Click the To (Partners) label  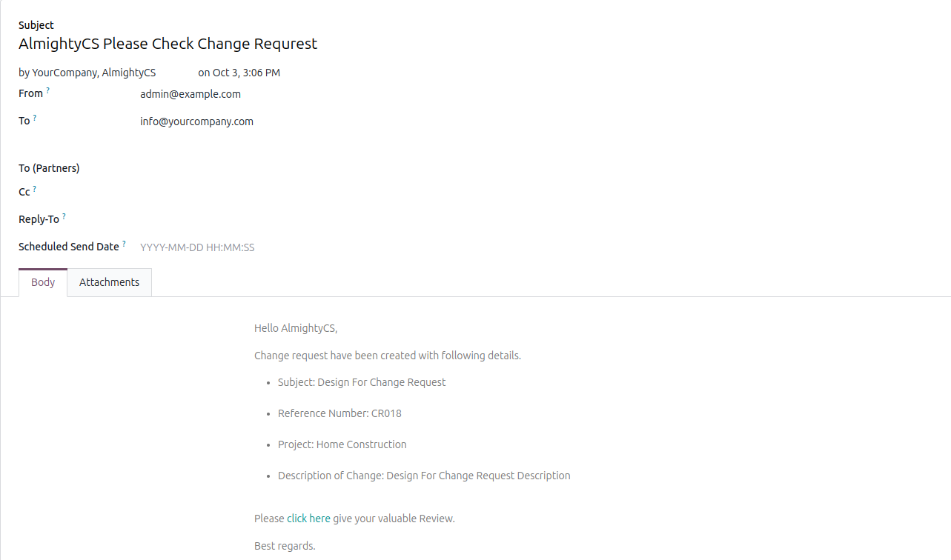coord(49,168)
